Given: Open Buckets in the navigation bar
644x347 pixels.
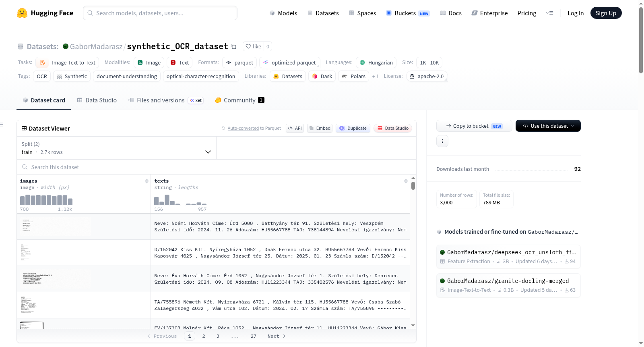Looking at the screenshot, I should tap(408, 13).
